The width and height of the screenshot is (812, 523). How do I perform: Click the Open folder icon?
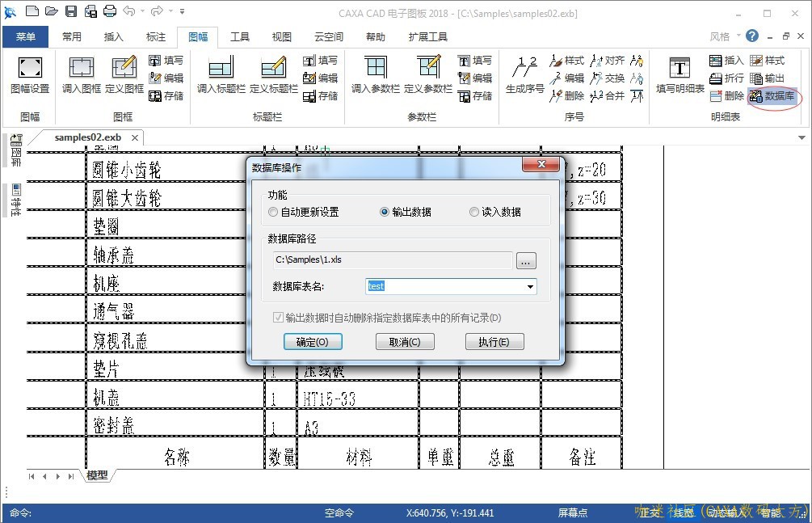(51, 11)
